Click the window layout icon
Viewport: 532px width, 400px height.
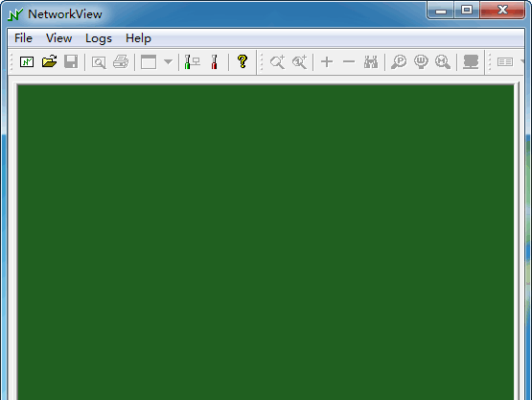tap(149, 62)
